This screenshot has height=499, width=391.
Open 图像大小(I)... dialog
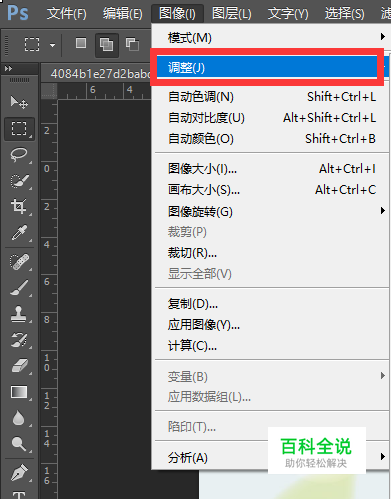pos(271,169)
